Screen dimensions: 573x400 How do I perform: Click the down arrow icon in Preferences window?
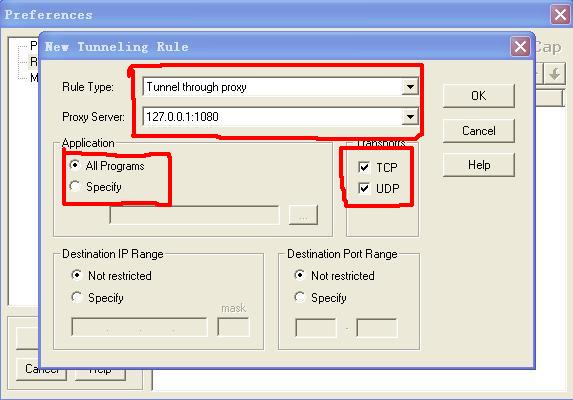tap(555, 74)
